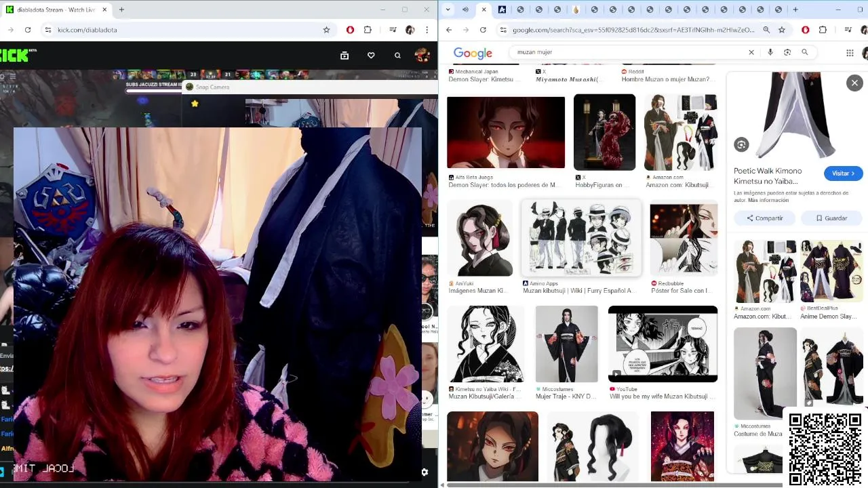The width and height of the screenshot is (868, 488).
Task: Open zoom magnifier icon in Google address bar
Action: (766, 30)
